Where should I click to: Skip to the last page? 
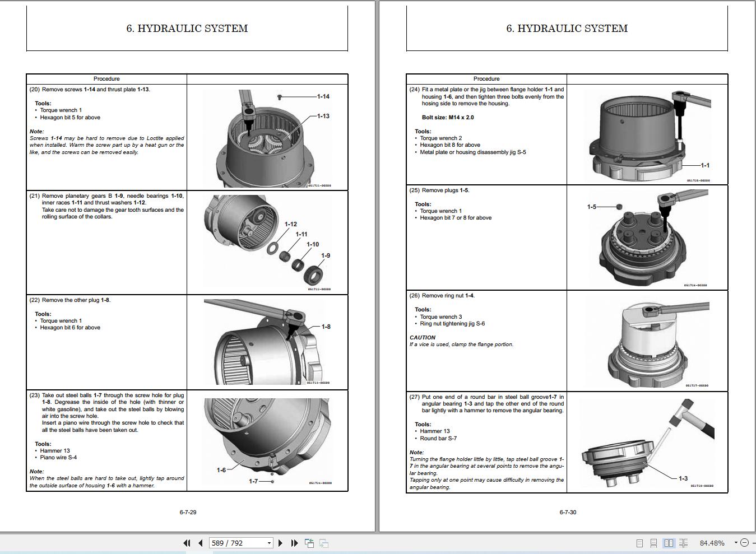tap(294, 543)
